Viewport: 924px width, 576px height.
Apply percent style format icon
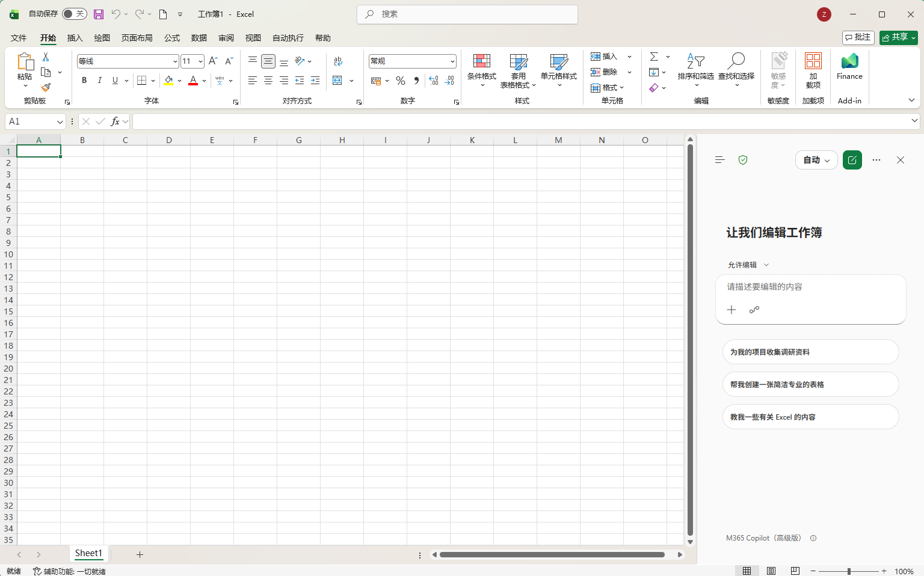click(401, 81)
